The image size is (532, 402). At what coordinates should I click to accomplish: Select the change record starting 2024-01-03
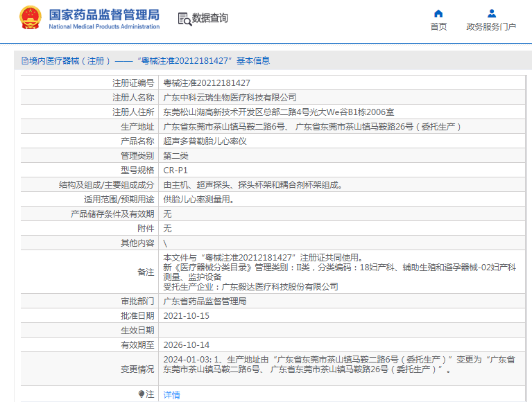(x=339, y=365)
